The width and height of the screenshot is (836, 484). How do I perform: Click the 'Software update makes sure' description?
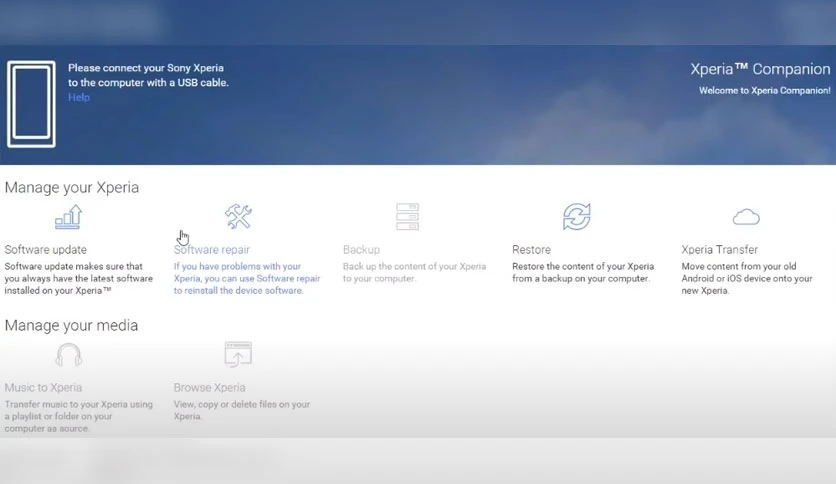78,278
